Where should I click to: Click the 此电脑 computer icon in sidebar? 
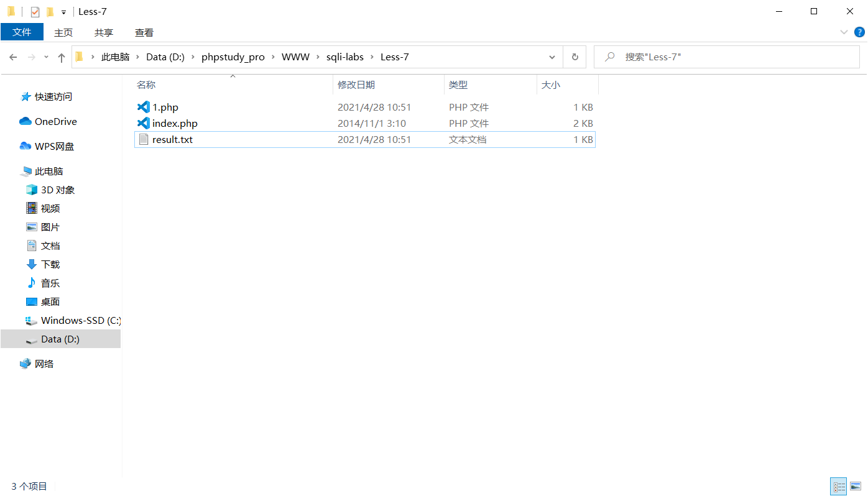(x=26, y=171)
